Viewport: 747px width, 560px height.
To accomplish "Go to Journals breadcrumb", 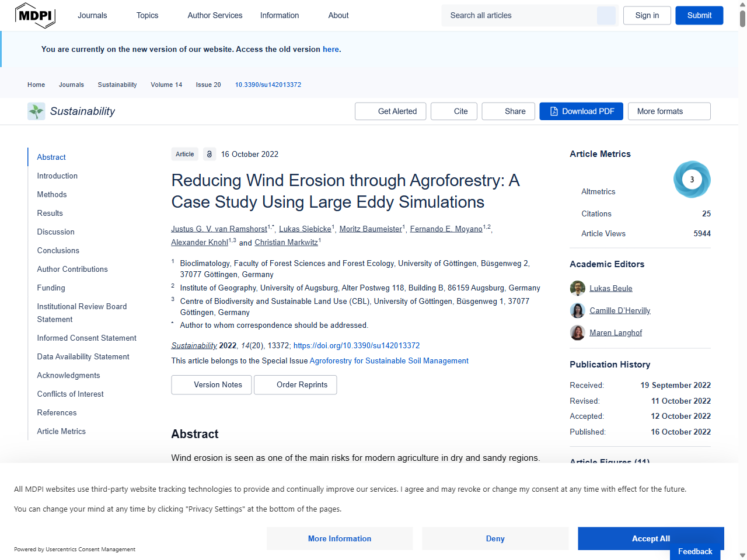I will click(x=71, y=85).
